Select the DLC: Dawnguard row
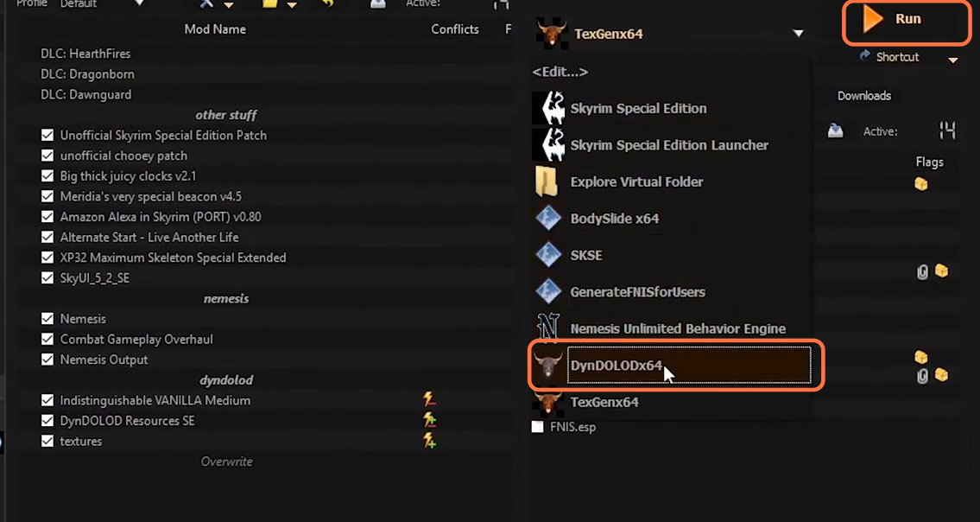Image resolution: width=980 pixels, height=522 pixels. [85, 94]
